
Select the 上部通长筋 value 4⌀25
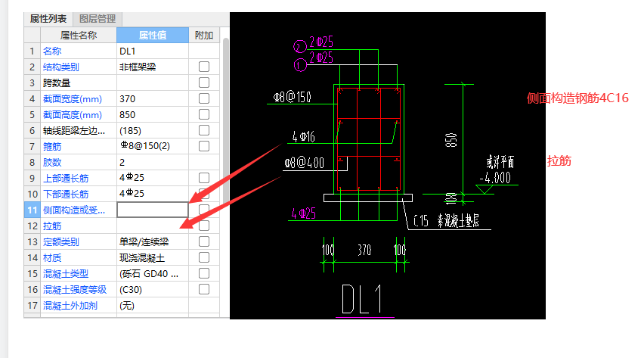tap(132, 178)
